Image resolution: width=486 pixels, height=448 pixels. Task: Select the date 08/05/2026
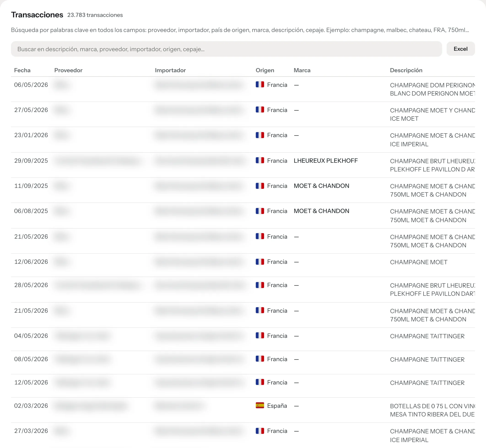[31, 359]
